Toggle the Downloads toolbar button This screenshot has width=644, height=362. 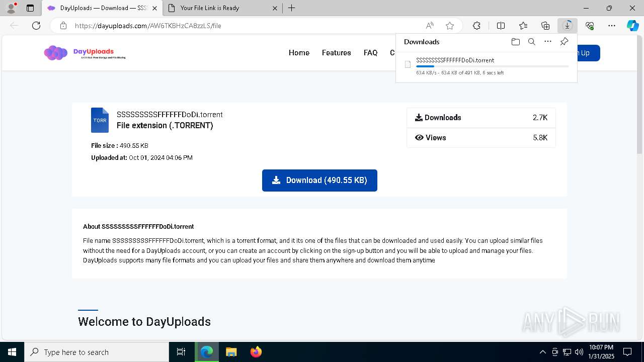[x=568, y=26]
